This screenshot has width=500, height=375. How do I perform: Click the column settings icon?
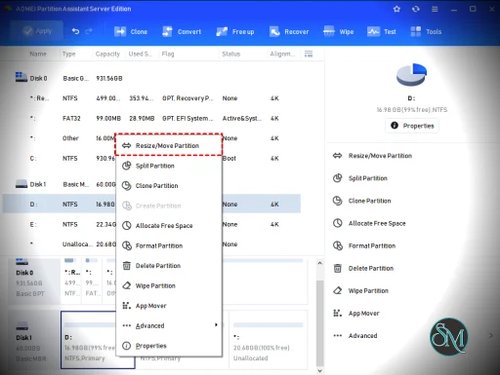click(309, 54)
